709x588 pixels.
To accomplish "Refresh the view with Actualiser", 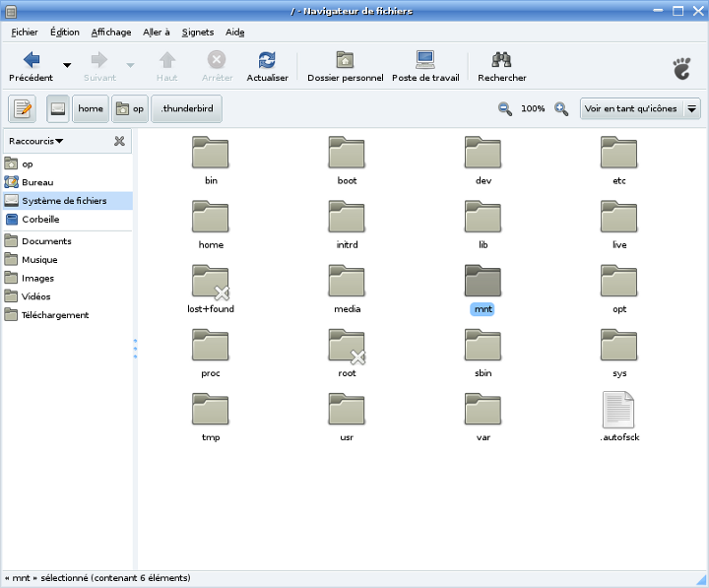I will point(267,67).
